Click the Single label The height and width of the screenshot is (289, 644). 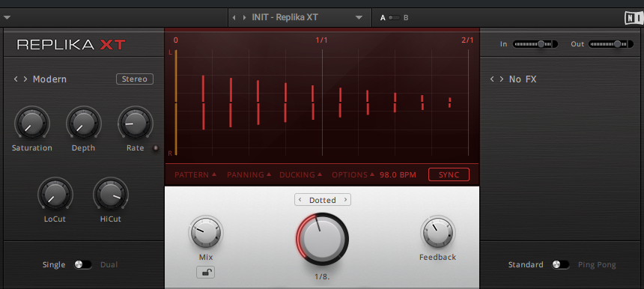click(x=54, y=265)
